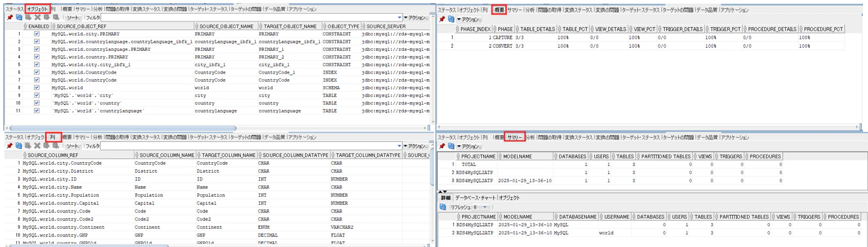Pin the 概要 panel with PHASE_INDEX table

(442, 19)
